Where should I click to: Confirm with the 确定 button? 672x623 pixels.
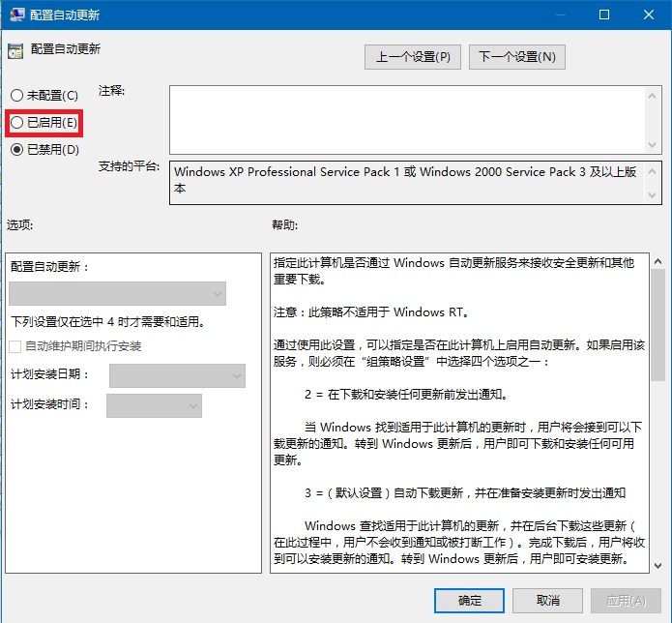[x=469, y=601]
